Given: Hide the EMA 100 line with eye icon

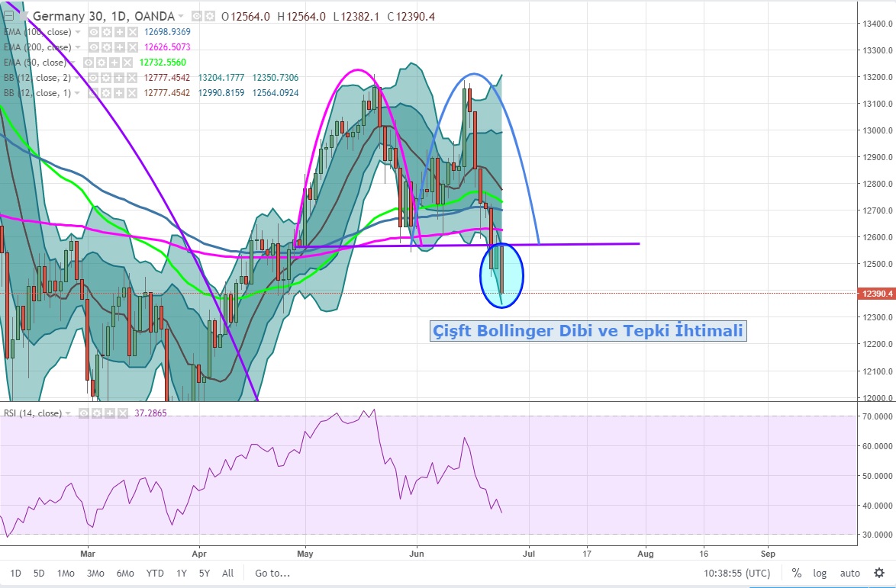Looking at the screenshot, I should (95, 32).
